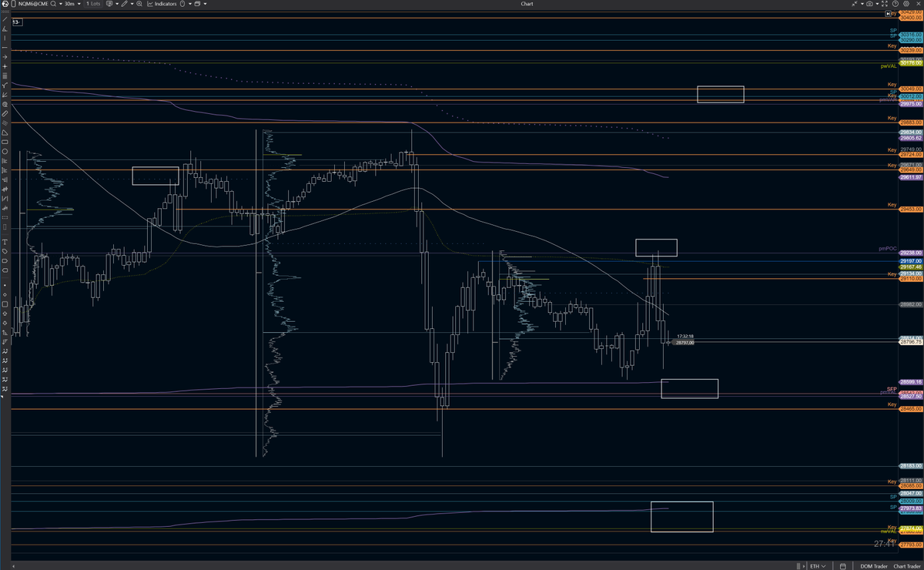Click the symbol search magnifier icon
The width and height of the screenshot is (924, 570).
[52, 4]
